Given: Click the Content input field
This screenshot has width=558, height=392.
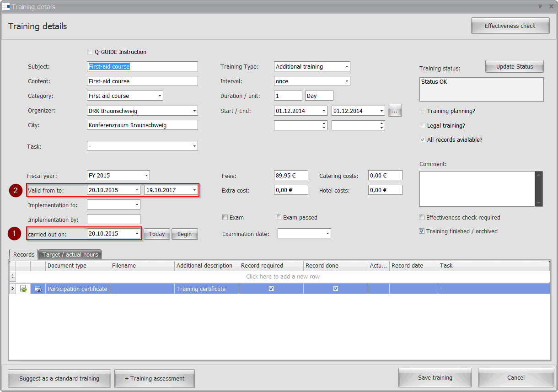Looking at the screenshot, I should point(142,81).
